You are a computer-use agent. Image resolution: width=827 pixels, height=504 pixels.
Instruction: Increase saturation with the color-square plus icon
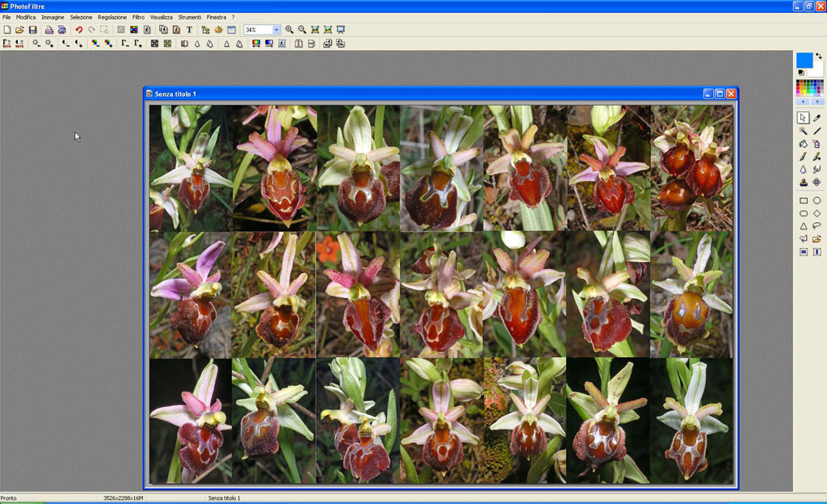[x=108, y=44]
